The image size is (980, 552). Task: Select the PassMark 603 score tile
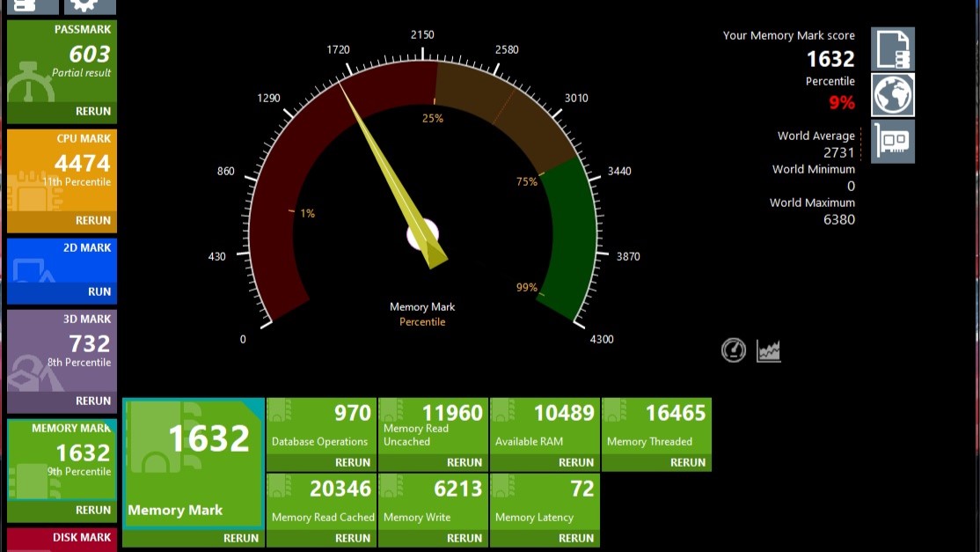pos(62,62)
